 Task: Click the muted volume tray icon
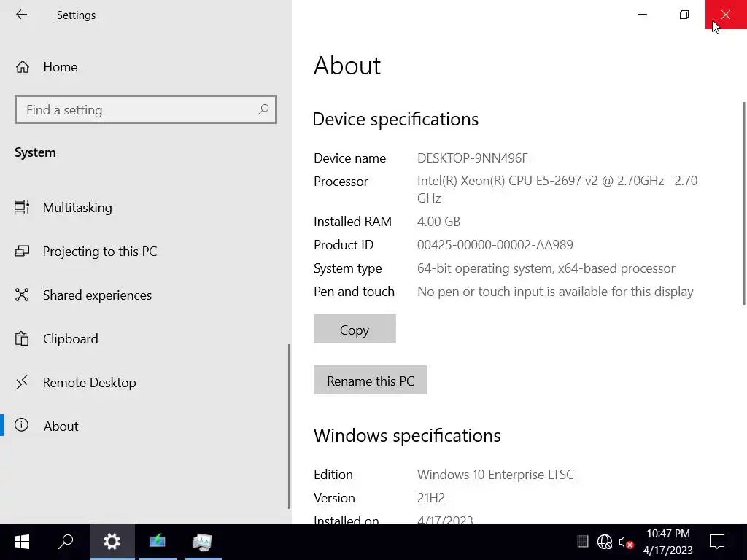[625, 542]
